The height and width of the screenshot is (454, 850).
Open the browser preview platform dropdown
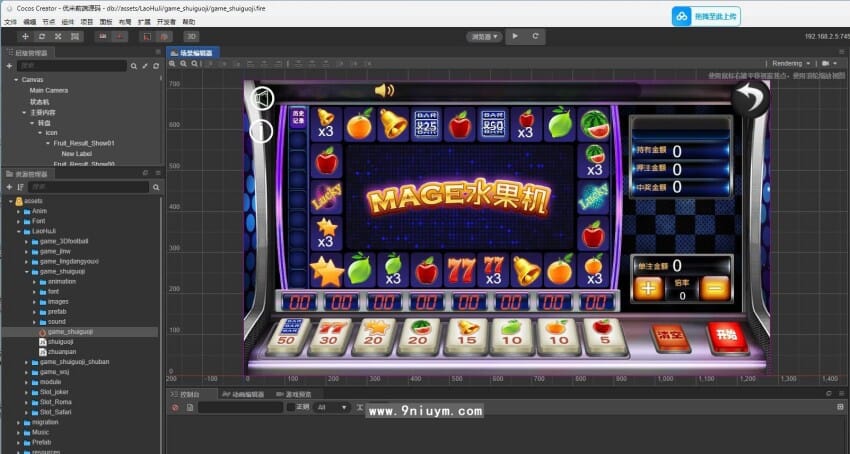click(485, 36)
